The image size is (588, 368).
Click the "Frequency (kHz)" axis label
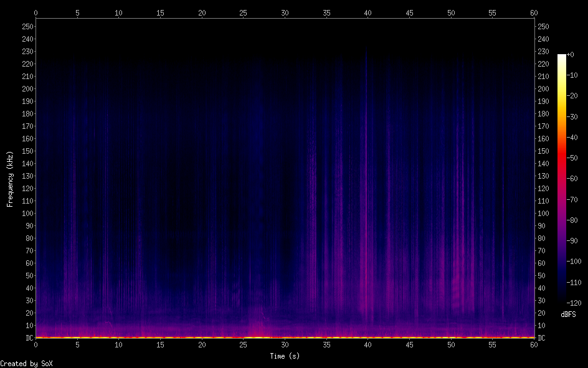click(x=10, y=178)
